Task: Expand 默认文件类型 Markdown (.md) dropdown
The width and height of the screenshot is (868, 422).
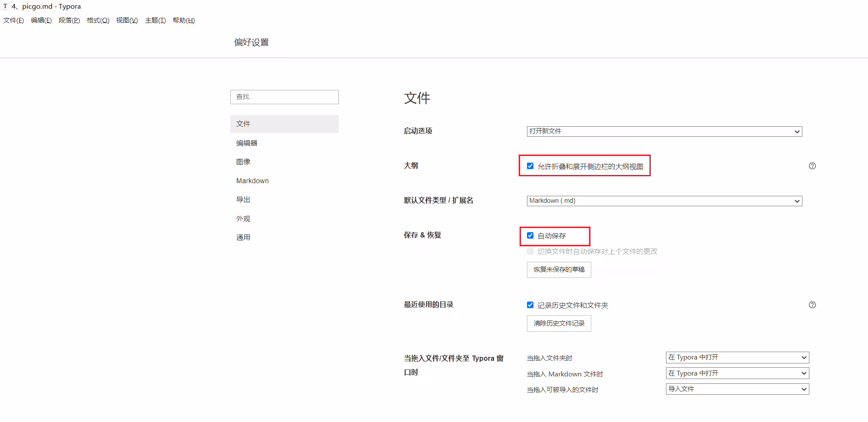Action: pyautogui.click(x=664, y=201)
